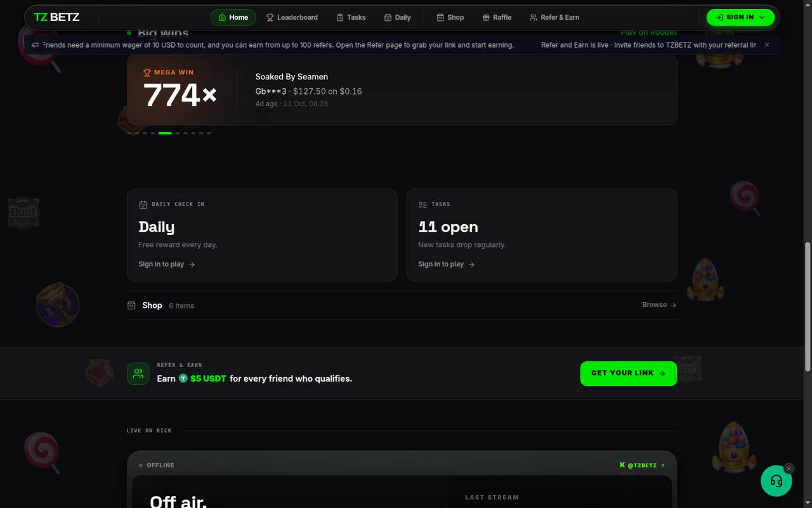This screenshot has height=508, width=812.
Task: Click the green people icon for Refer & Earn
Action: (138, 374)
